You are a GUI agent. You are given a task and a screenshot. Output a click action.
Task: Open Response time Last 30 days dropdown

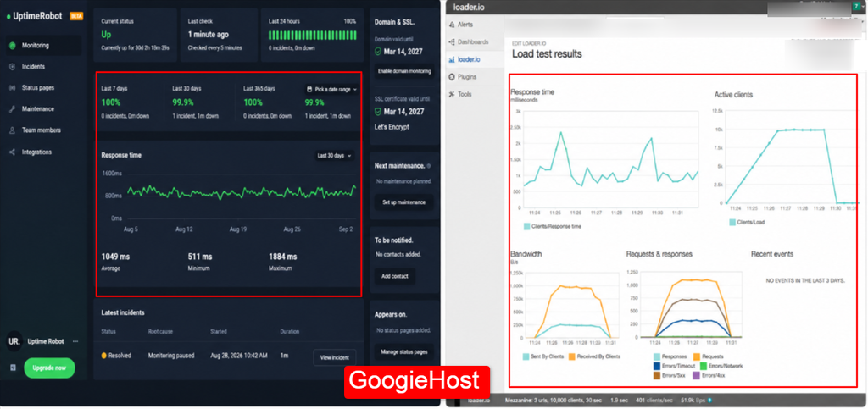point(334,156)
